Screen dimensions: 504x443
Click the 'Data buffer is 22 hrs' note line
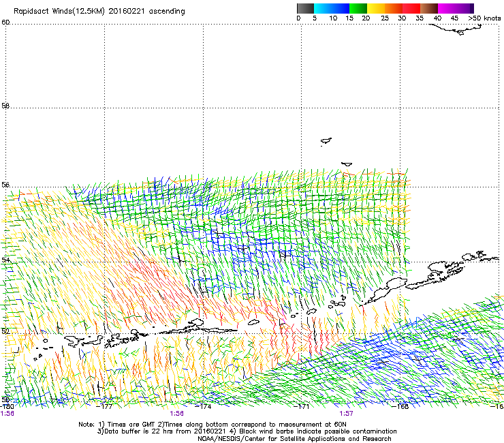pos(247,431)
